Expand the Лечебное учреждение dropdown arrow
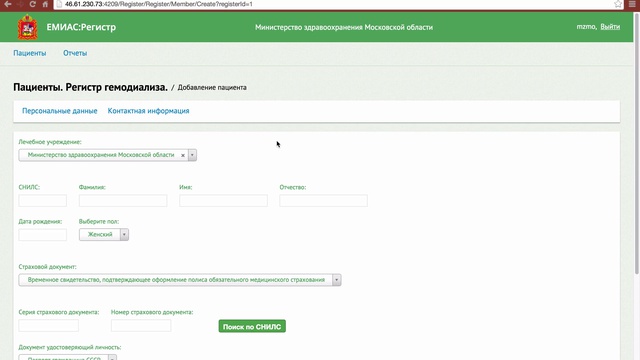The image size is (640, 360). pos(192,155)
